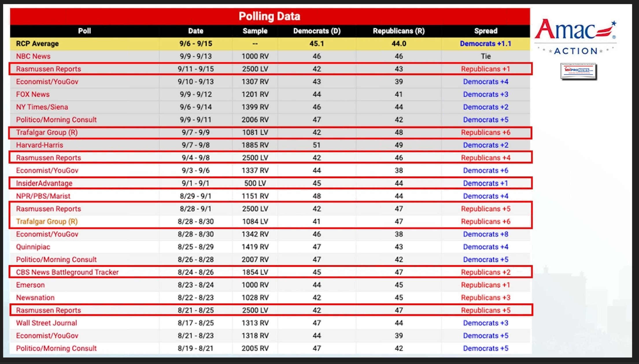Open the Quinnipiac poll link

(x=33, y=247)
